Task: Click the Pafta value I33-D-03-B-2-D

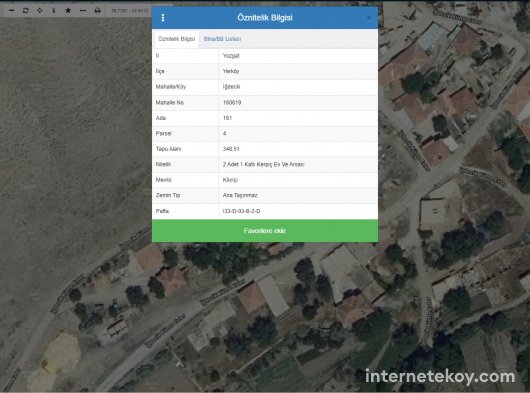Action: (x=241, y=211)
